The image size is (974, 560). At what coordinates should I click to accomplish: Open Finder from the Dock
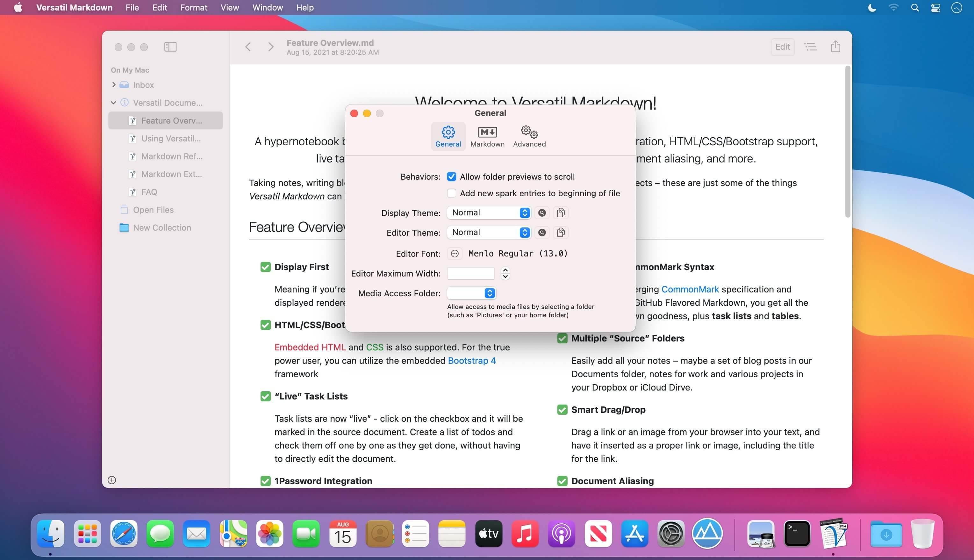(x=50, y=534)
